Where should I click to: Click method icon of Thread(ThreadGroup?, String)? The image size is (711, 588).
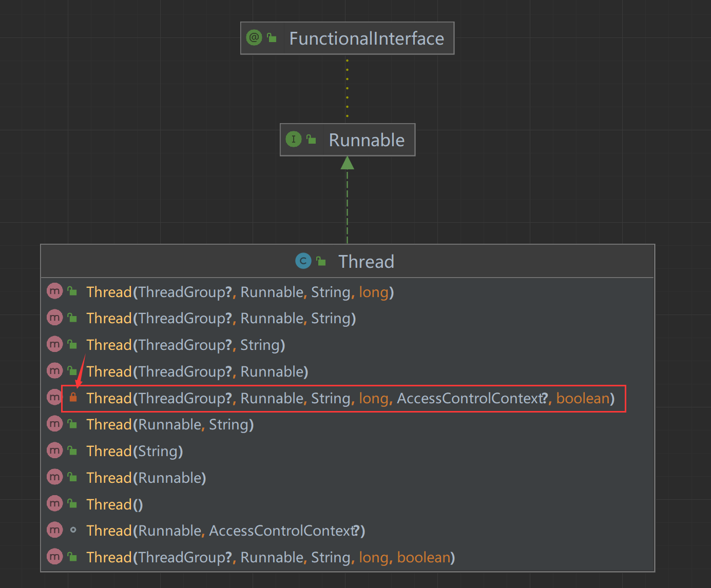click(x=54, y=344)
